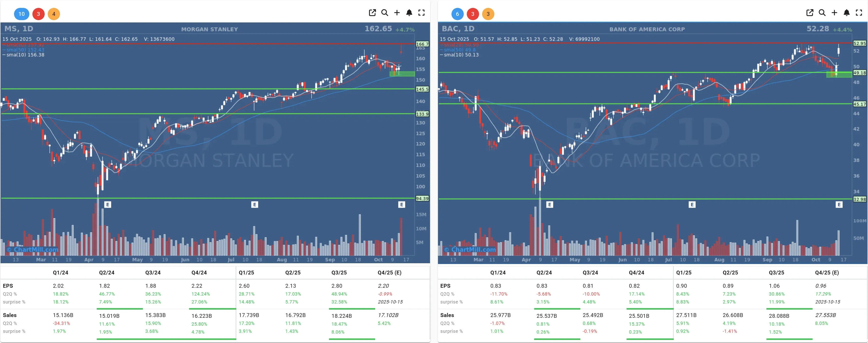Open the magnifier search on the MS chart
This screenshot has height=343, width=868.
(x=385, y=13)
